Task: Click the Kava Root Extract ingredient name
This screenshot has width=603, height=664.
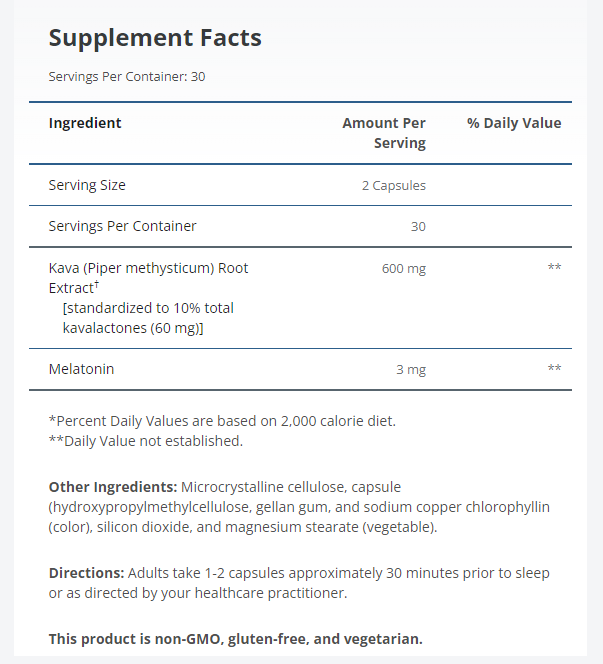Action: [148, 277]
